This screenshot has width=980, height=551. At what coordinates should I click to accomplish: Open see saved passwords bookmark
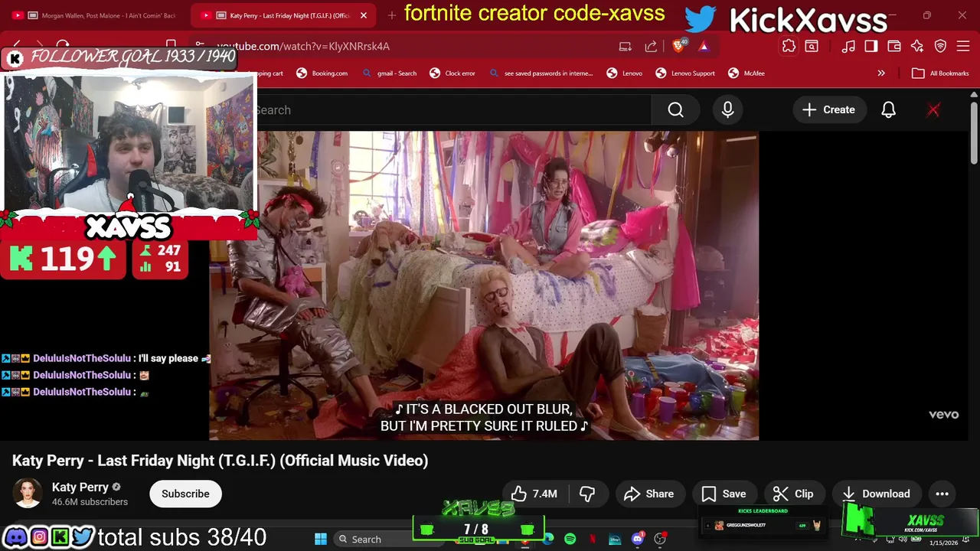tap(541, 73)
